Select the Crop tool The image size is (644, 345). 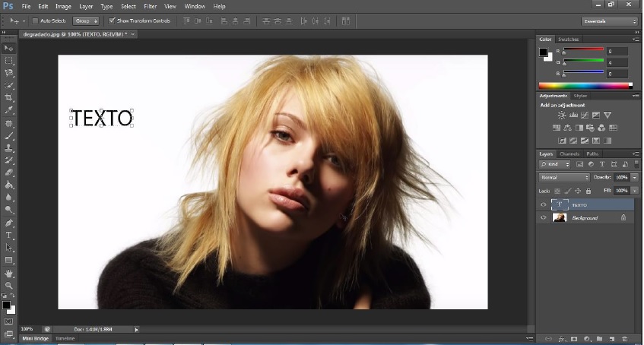[x=9, y=98]
